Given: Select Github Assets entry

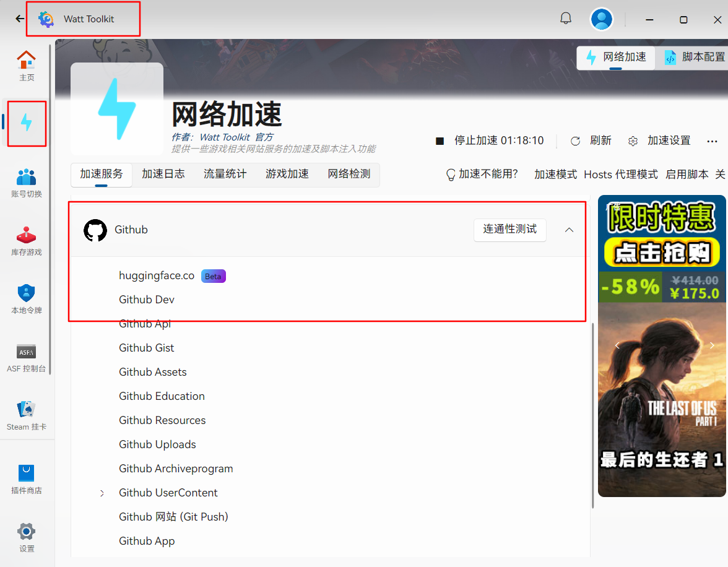Looking at the screenshot, I should [x=153, y=373].
